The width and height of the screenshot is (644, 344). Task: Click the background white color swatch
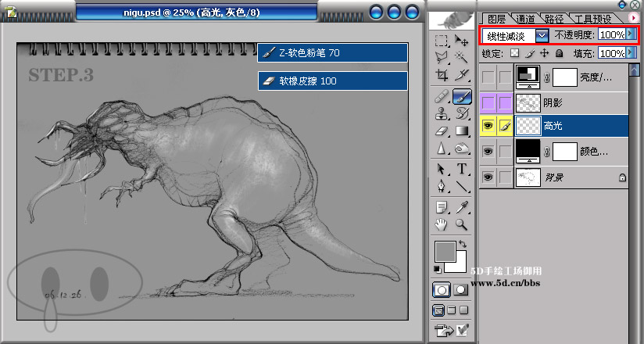tap(461, 266)
